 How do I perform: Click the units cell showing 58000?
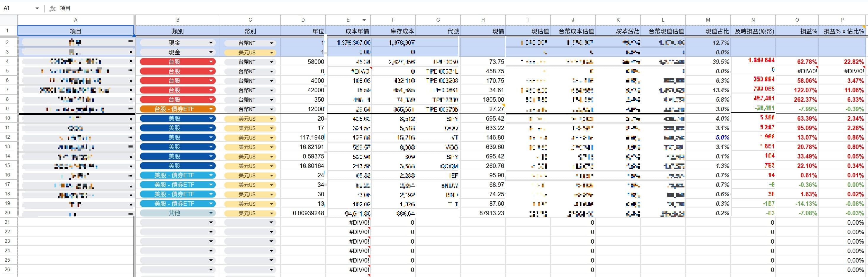click(x=303, y=61)
